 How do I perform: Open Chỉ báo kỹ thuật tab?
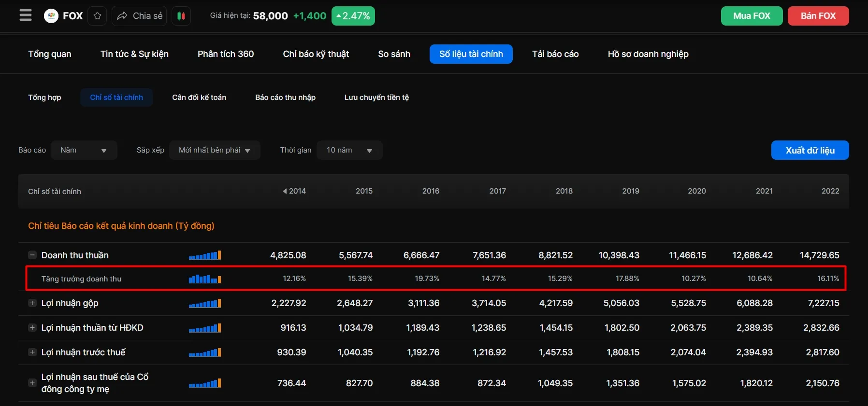click(x=316, y=54)
